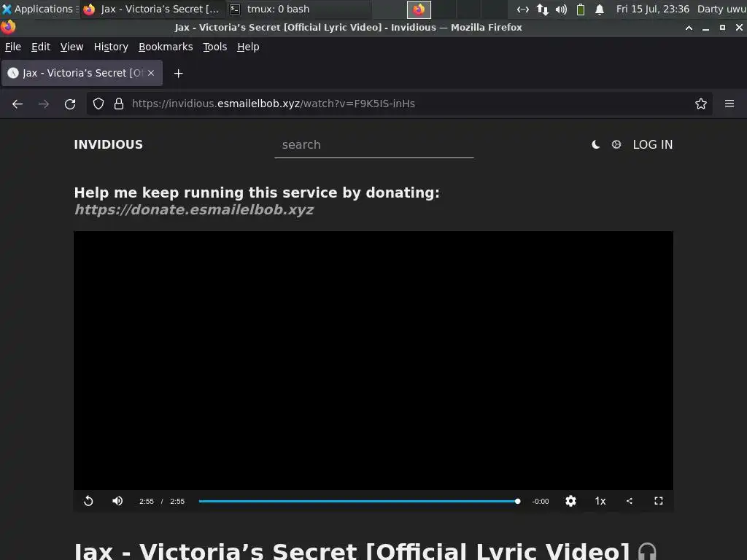View site security padlock info
747x560 pixels.
[119, 104]
